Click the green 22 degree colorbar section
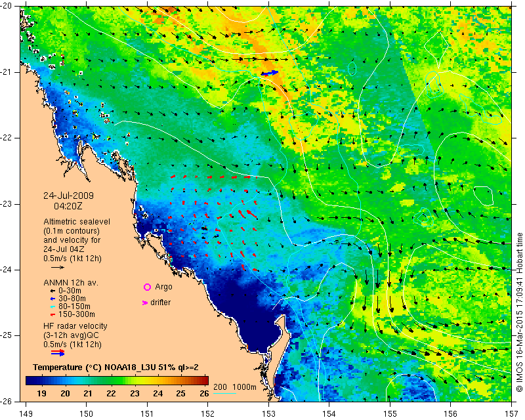525x420 pixels. [111, 381]
